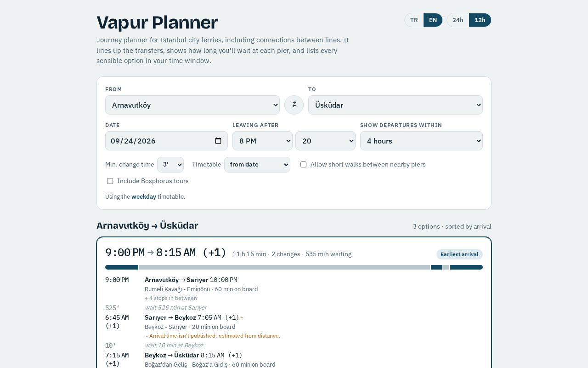This screenshot has width=588, height=368.
Task: Swap the From and To piers
Action: tap(294, 105)
